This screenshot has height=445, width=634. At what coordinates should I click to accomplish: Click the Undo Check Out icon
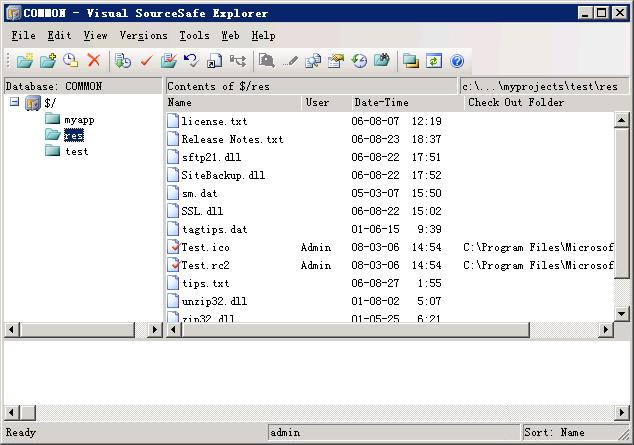point(191,61)
